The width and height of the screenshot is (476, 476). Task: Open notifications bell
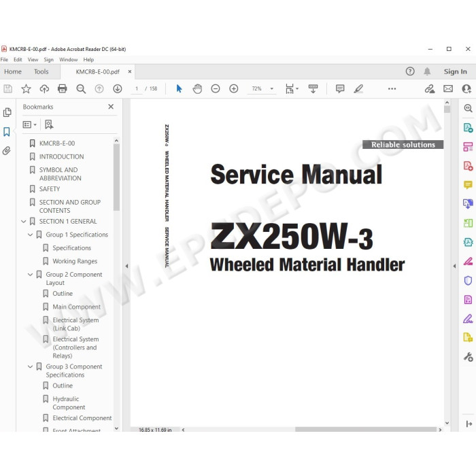[427, 71]
